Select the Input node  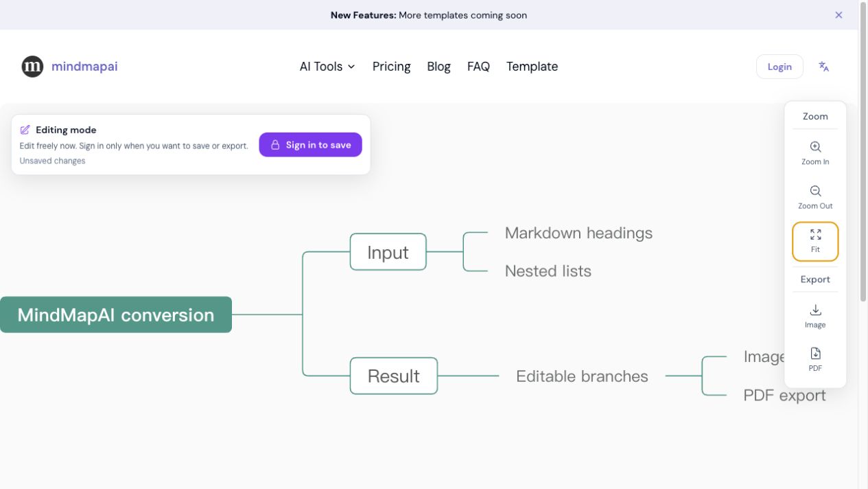pyautogui.click(x=388, y=252)
